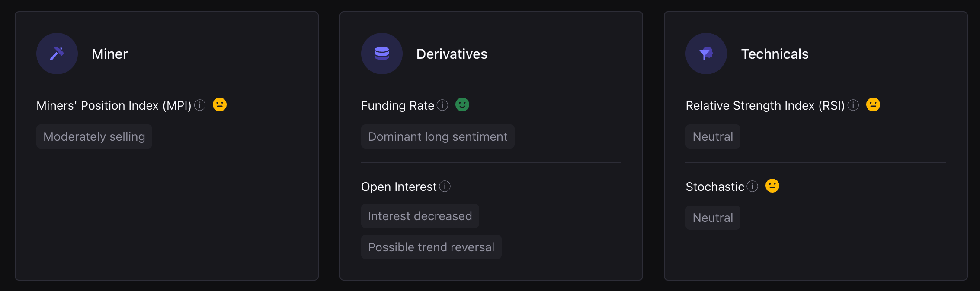Screen dimensions: 980x291
Task: Click the Miner pickaxe icon
Action: click(x=57, y=54)
